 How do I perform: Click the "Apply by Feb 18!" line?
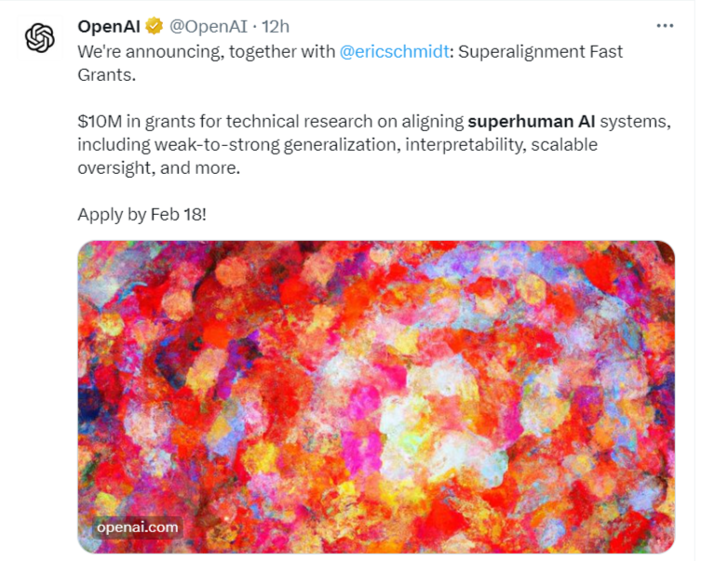coord(142,215)
